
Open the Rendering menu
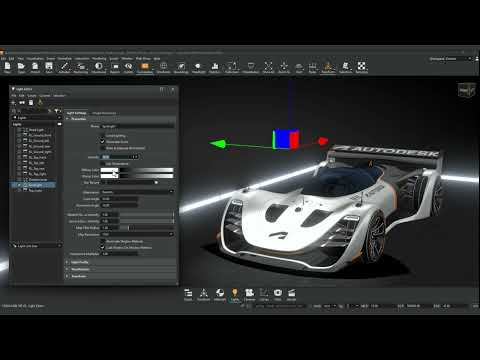(99, 58)
